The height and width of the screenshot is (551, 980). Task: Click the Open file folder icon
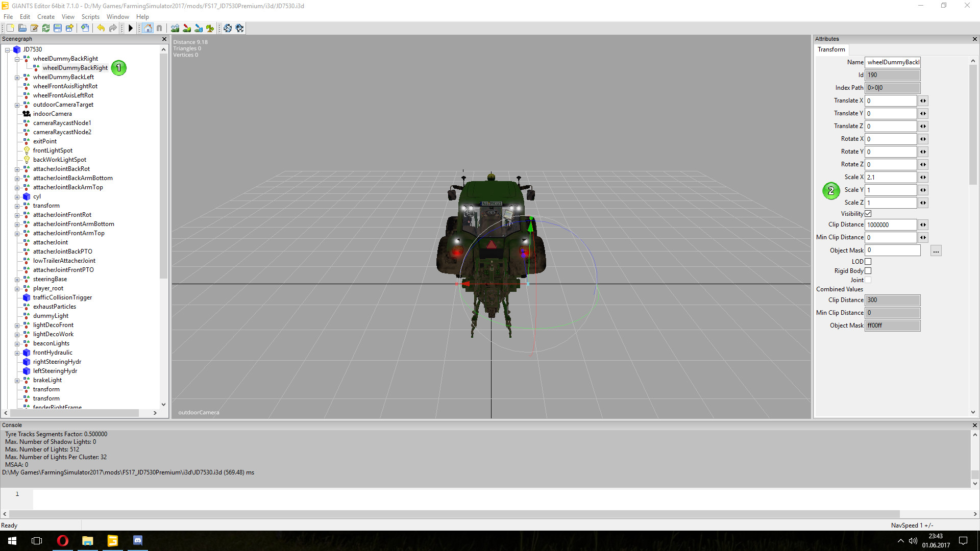[22, 28]
